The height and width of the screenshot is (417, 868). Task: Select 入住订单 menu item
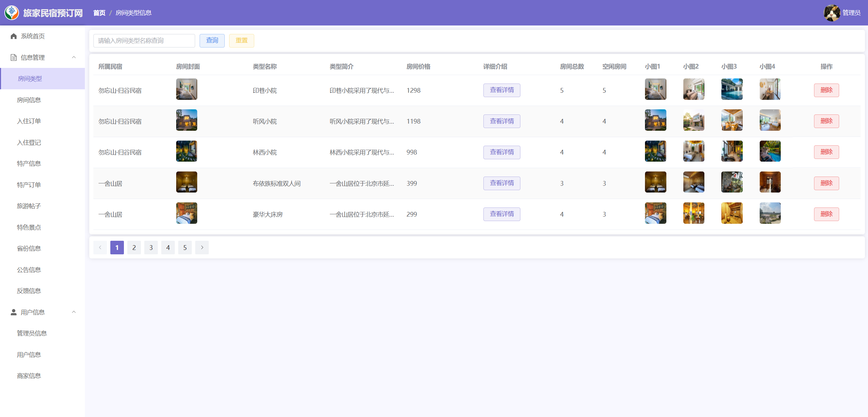[29, 121]
